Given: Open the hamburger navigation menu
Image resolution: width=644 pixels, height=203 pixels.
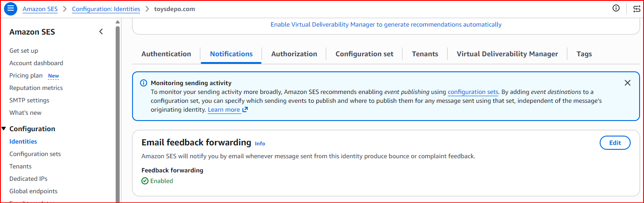Looking at the screenshot, I should point(11,8).
